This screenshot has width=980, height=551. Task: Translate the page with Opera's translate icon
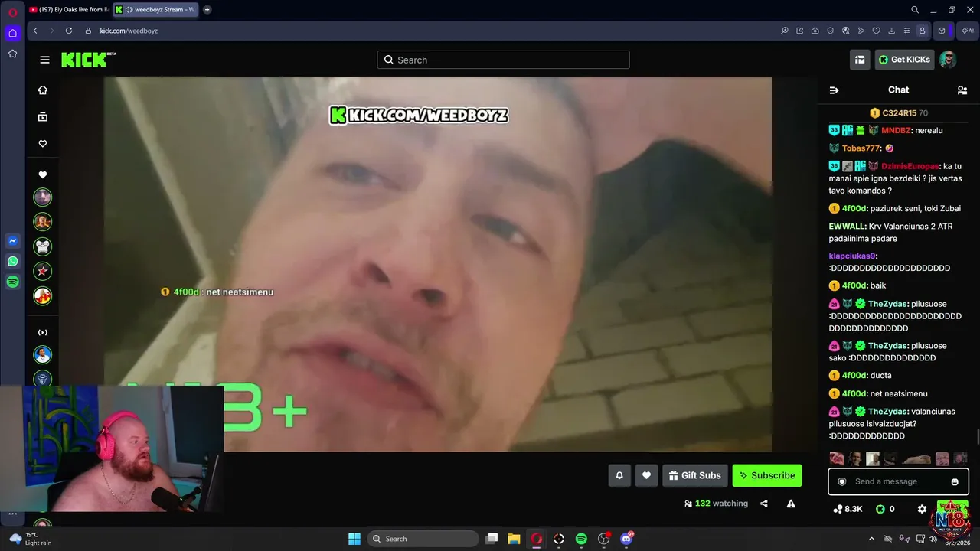point(846,31)
